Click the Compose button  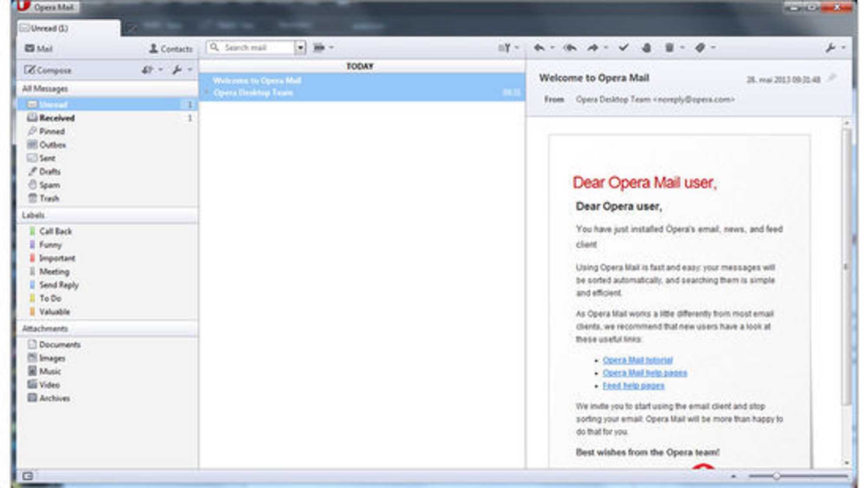point(48,70)
